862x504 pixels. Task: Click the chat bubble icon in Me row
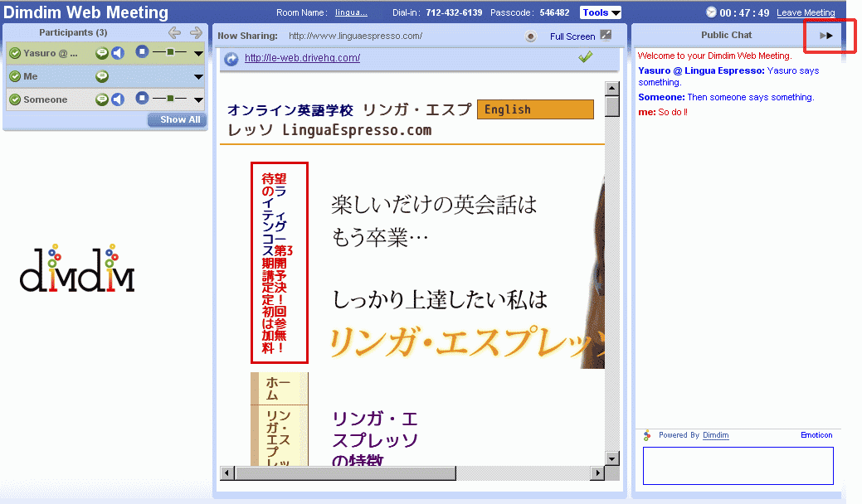102,76
